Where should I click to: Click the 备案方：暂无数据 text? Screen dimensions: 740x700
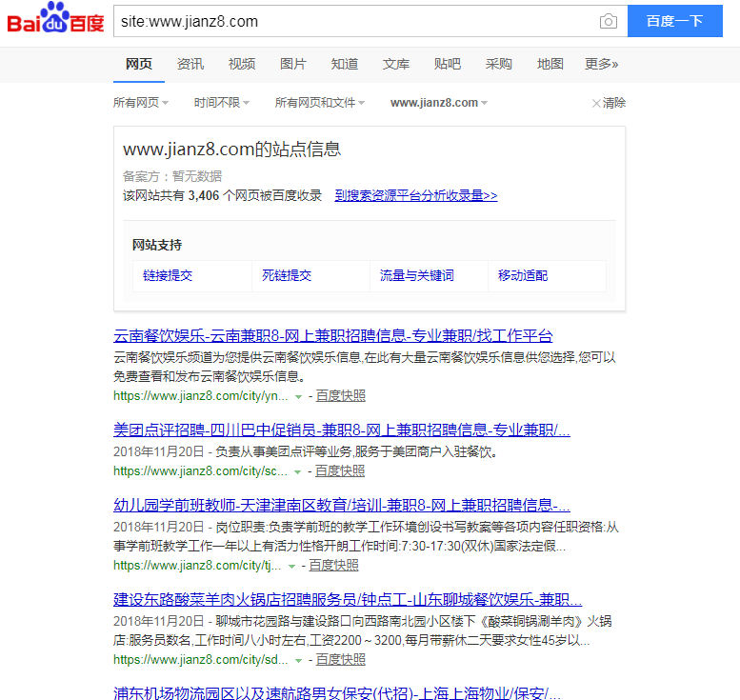click(x=172, y=176)
